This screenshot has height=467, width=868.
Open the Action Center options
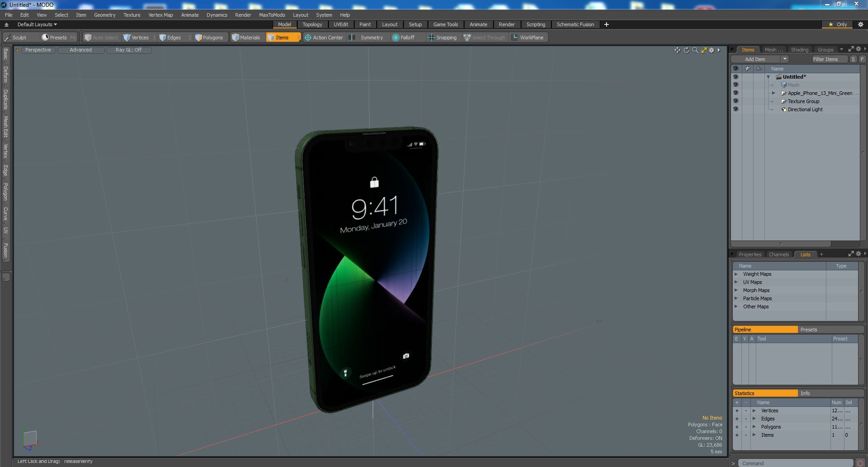pyautogui.click(x=324, y=38)
